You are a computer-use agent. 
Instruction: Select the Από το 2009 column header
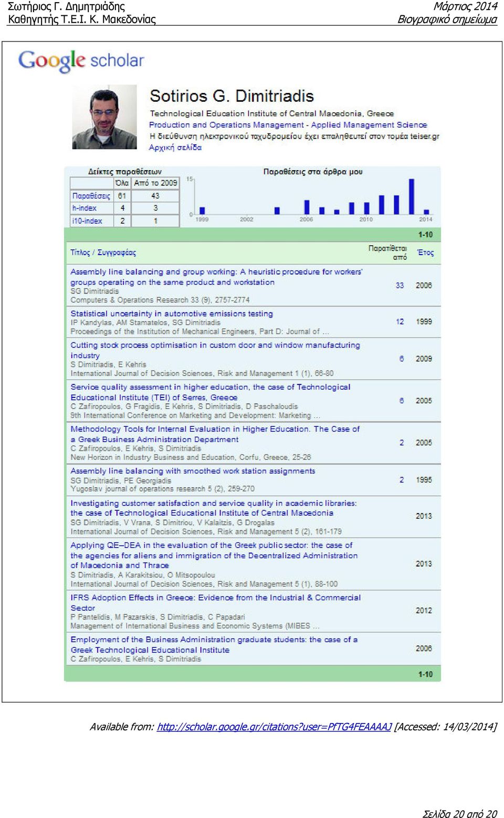tap(155, 183)
